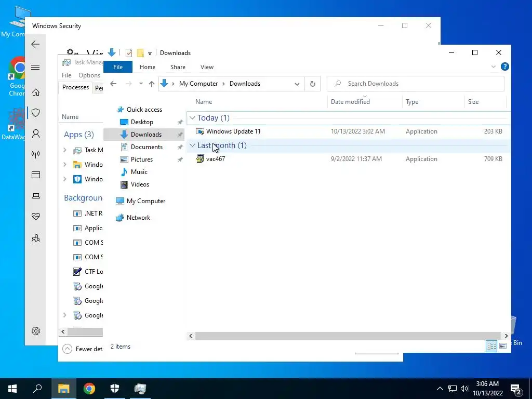Viewport: 532px width, 399px height.
Task: Open the Windows Security hamburger menu
Action: pyautogui.click(x=35, y=67)
